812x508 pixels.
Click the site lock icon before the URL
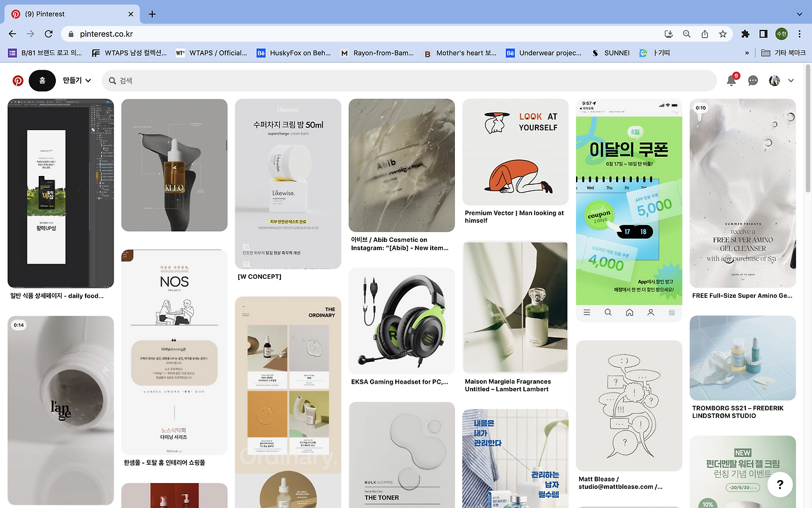(x=71, y=34)
